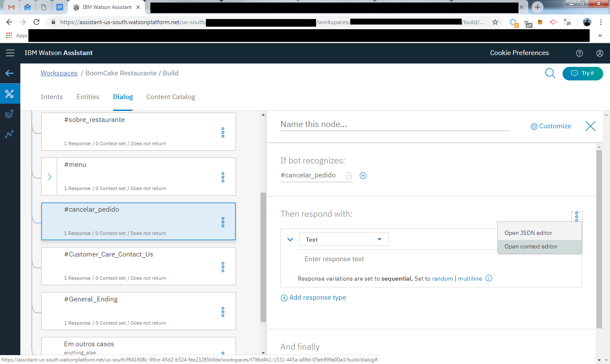This screenshot has width=610, height=364.
Task: Choose Open context editor
Action: coord(540,246)
